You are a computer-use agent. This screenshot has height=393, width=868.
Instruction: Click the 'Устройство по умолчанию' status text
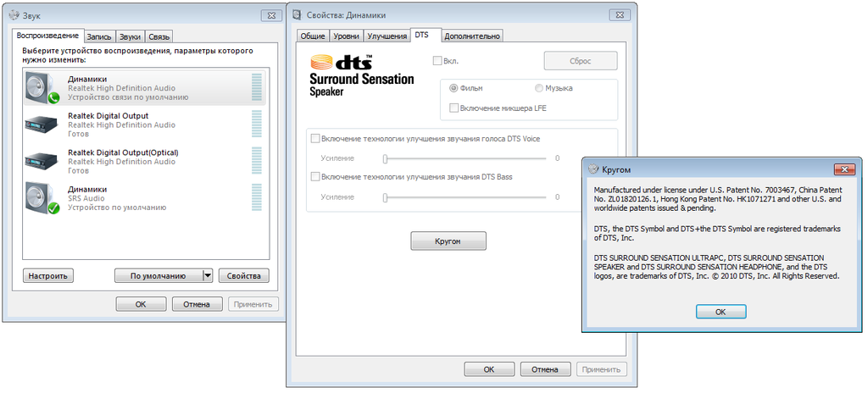(117, 208)
